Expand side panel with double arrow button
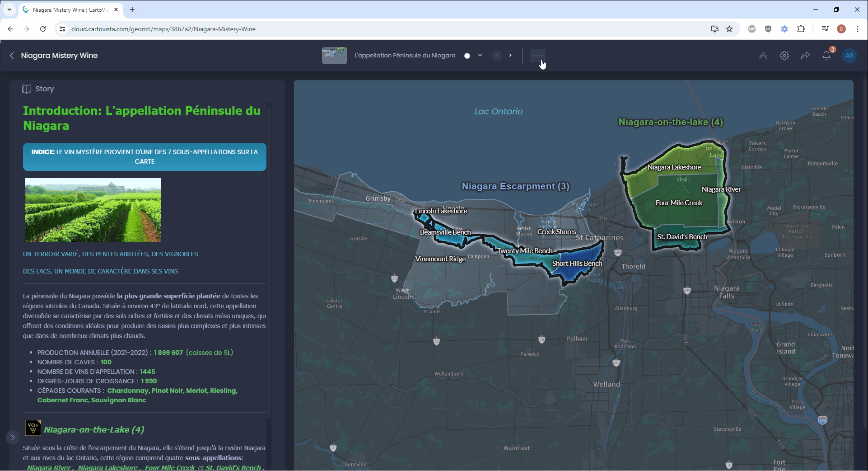The height and width of the screenshot is (471, 868). click(13, 437)
